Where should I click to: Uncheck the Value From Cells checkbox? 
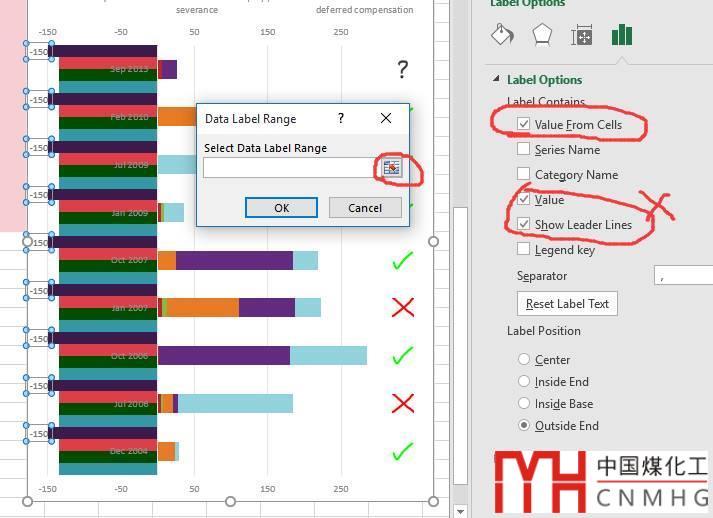(523, 124)
